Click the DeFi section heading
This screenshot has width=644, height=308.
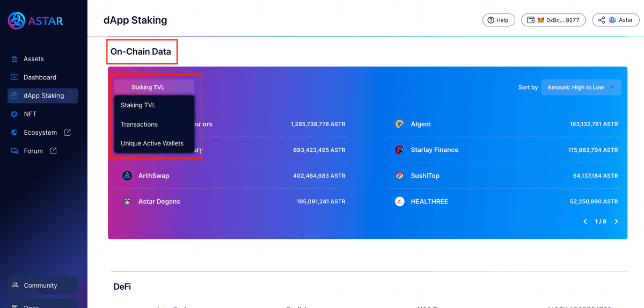click(122, 287)
